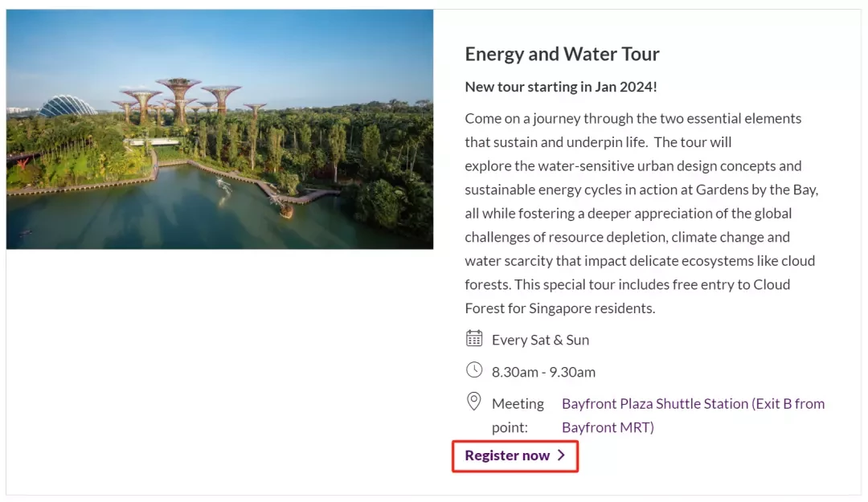Click the tour description paragraph
The image size is (868, 502).
click(x=641, y=213)
